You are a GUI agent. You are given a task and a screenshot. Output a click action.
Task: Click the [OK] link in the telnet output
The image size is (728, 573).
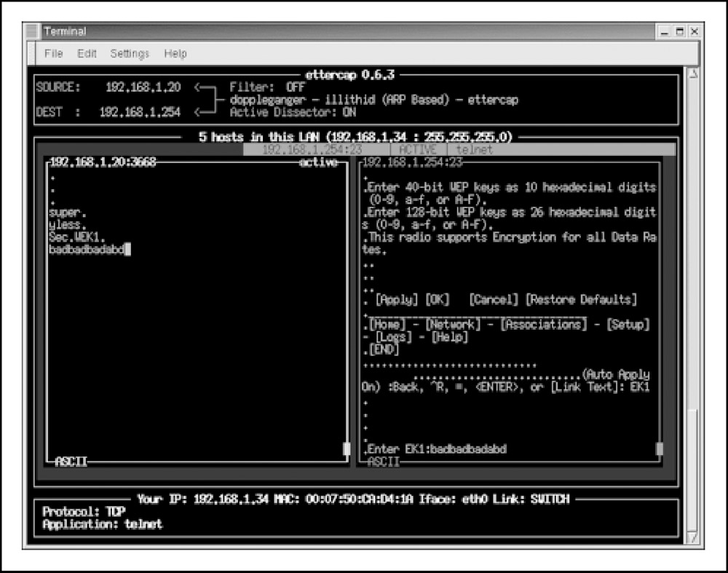[438, 299]
